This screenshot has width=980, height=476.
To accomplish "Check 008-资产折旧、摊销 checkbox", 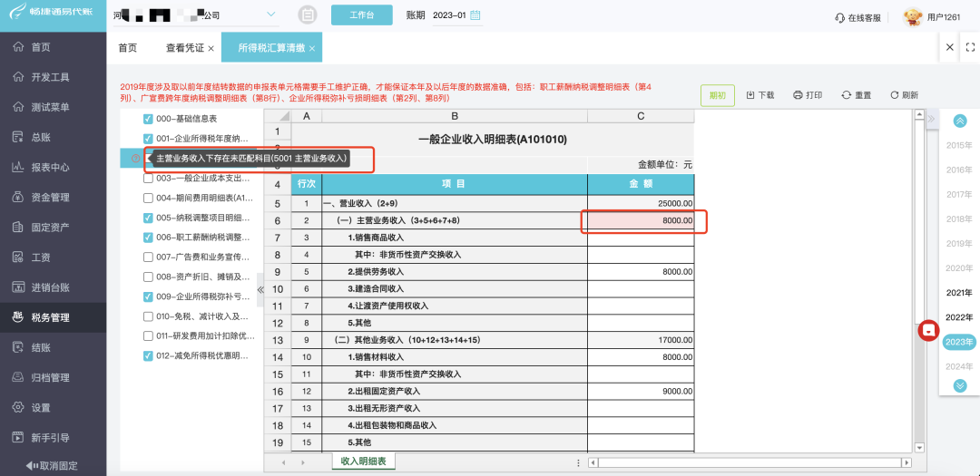I will point(148,277).
